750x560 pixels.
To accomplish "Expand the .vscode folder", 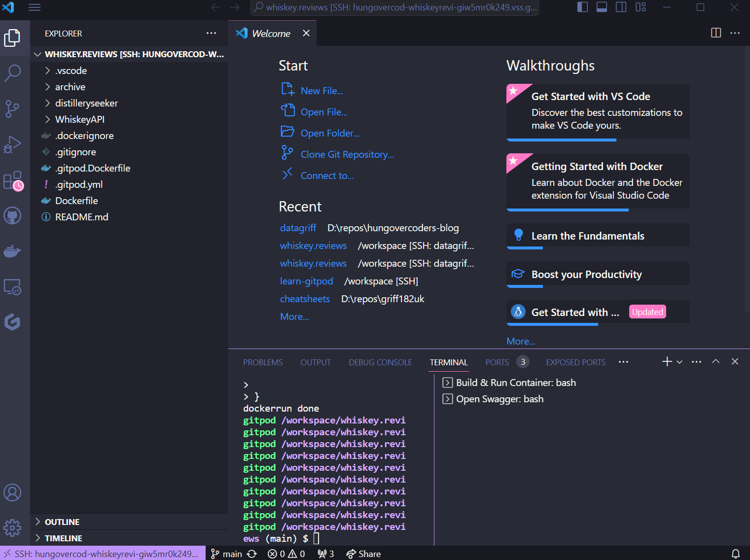I will coord(129,70).
